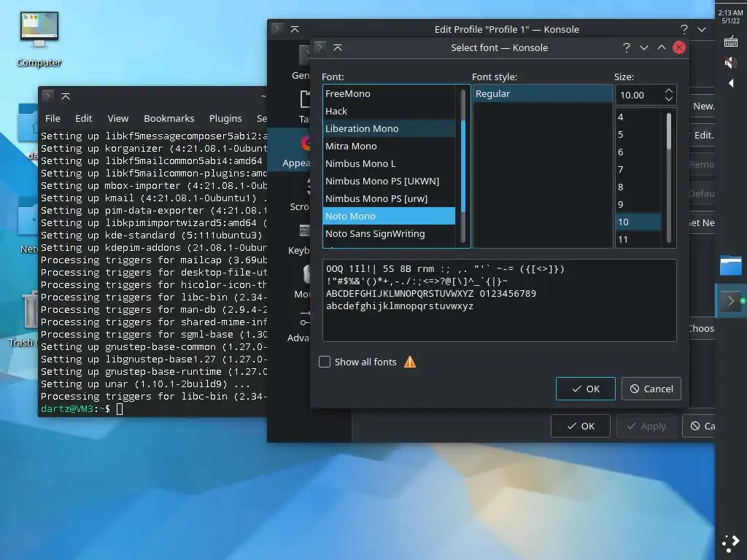747x560 pixels.
Task: Click the Edit Profile window help icon
Action: pyautogui.click(x=684, y=29)
